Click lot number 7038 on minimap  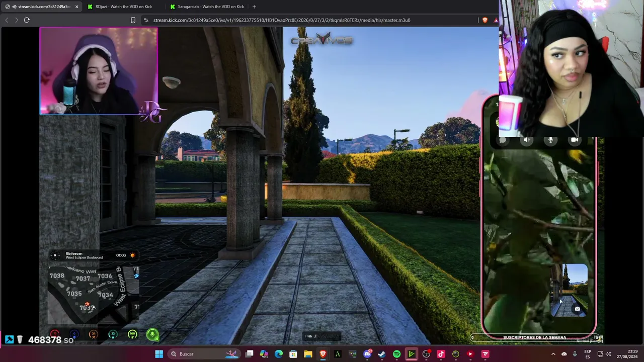[x=57, y=276]
